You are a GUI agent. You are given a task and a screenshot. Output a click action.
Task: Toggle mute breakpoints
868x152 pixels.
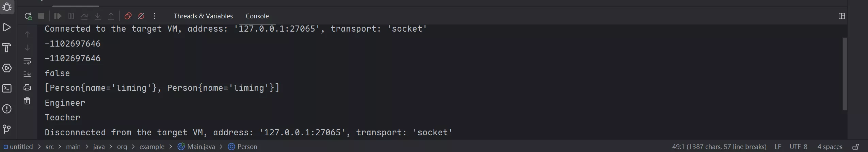coord(141,16)
